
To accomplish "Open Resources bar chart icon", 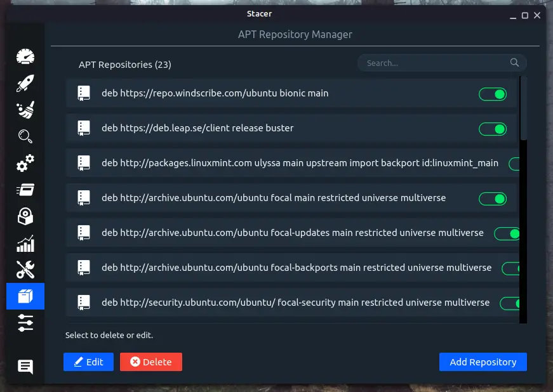I will click(x=25, y=244).
